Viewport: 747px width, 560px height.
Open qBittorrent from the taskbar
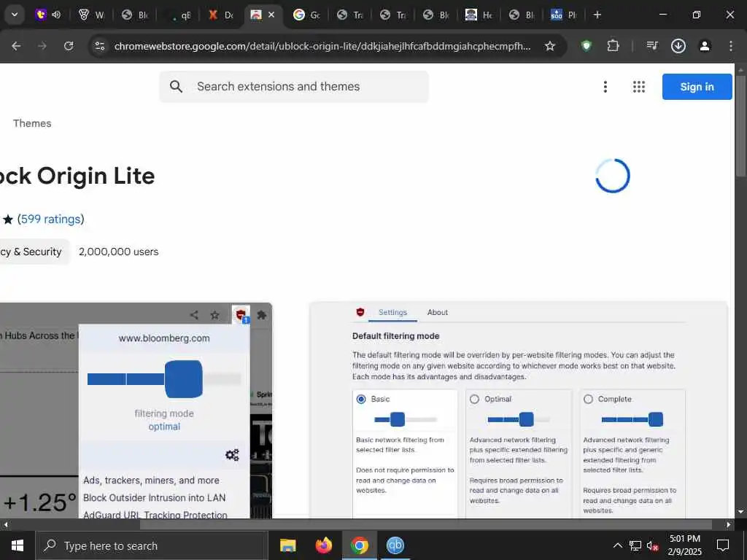[x=395, y=545]
